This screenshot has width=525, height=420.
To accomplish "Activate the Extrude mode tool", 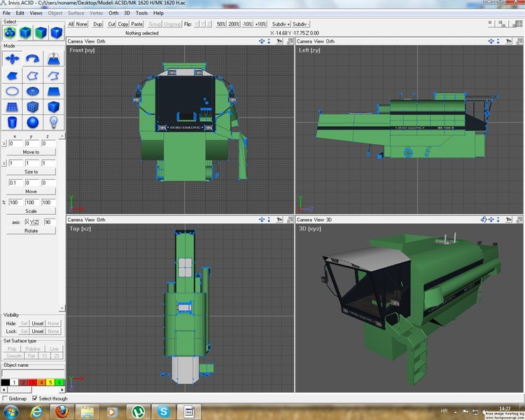I will click(x=53, y=59).
